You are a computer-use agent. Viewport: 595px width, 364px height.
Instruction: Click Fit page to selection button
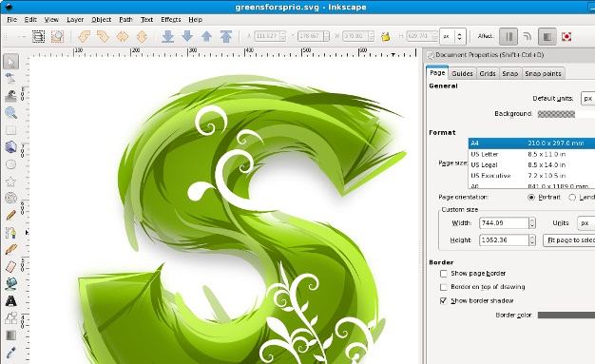(x=568, y=240)
